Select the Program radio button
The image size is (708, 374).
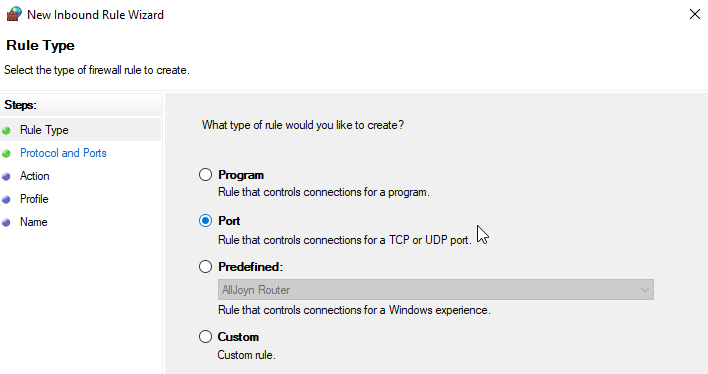(205, 174)
